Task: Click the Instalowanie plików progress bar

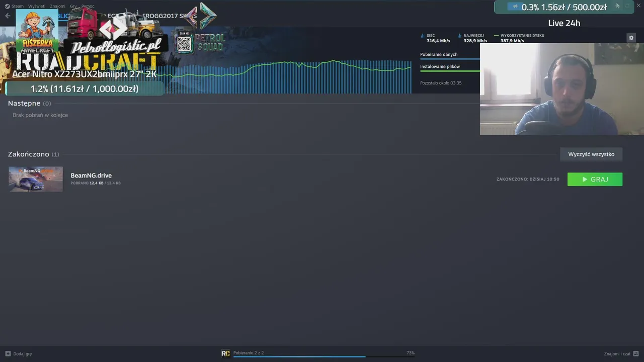Action: [x=450, y=71]
